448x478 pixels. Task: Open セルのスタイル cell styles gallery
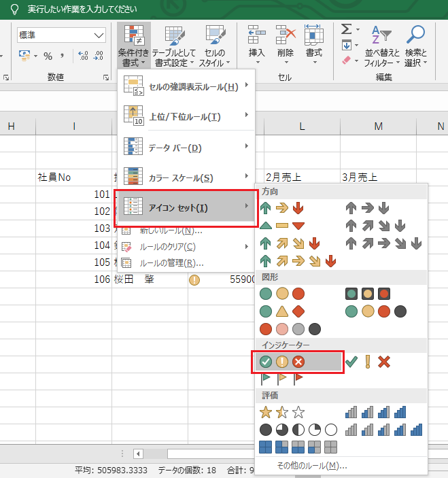tap(215, 46)
